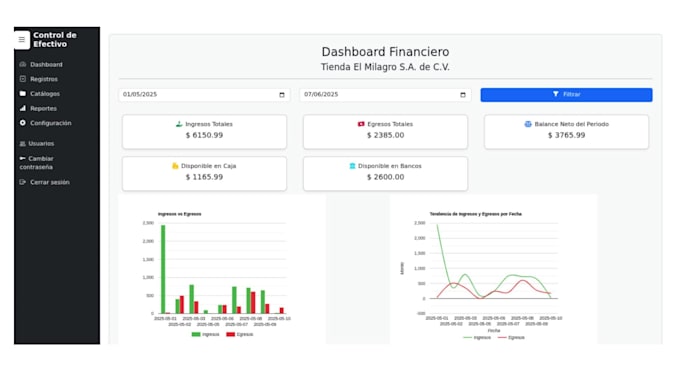Click the Ingresos Totales icon
680x383 pixels.
(x=179, y=124)
